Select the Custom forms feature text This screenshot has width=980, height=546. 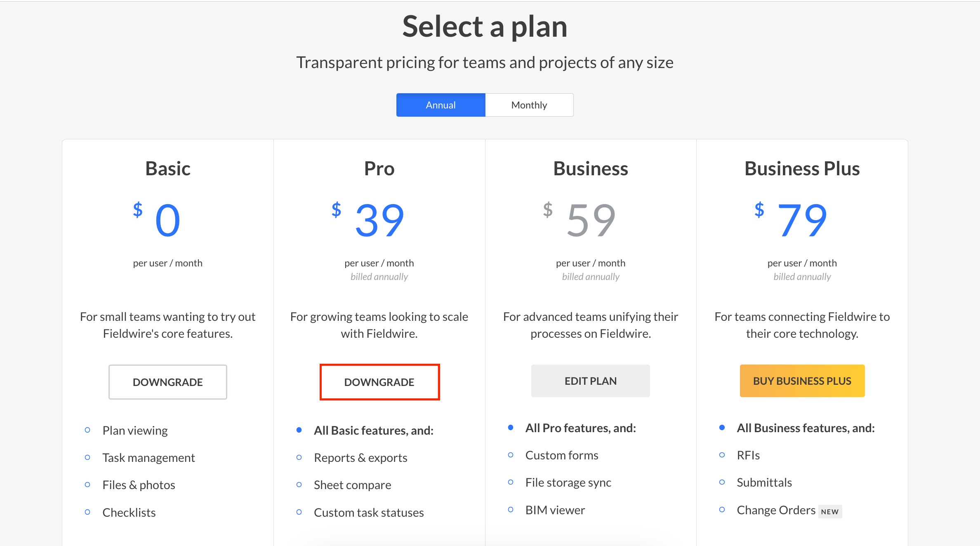[x=562, y=455]
